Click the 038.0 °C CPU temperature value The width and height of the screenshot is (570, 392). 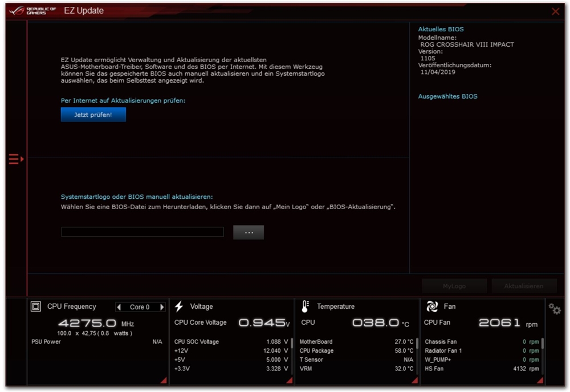coord(380,322)
